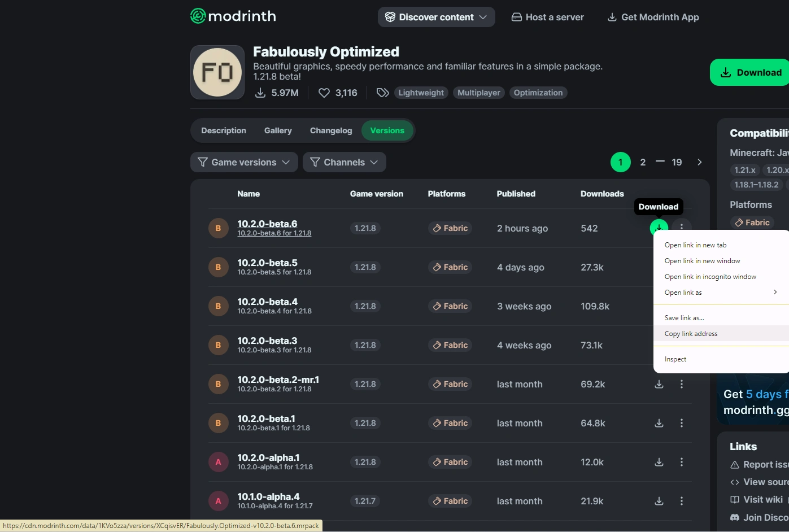This screenshot has height=532, width=789.
Task: Open the 10.2.0-beta.4 version link
Action: [x=267, y=302]
